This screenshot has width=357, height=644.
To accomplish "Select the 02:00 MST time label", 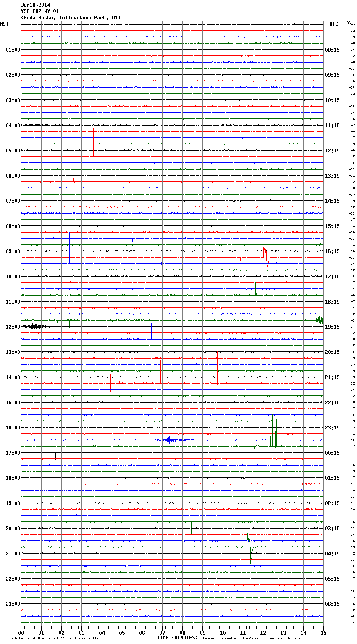I will coord(13,75).
